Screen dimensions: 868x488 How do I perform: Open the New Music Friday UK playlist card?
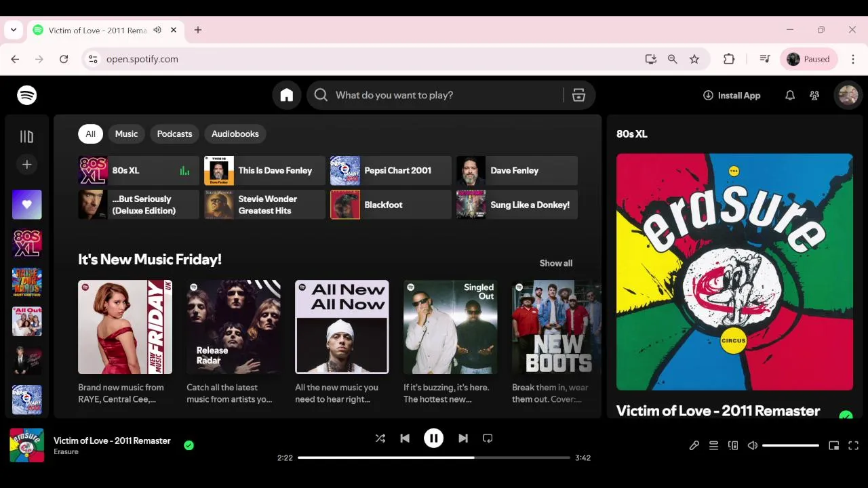125,342
